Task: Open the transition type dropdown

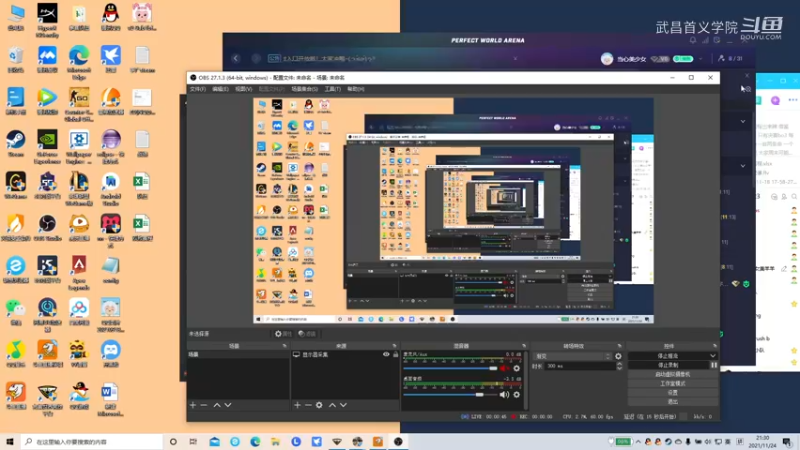Action: [x=571, y=356]
